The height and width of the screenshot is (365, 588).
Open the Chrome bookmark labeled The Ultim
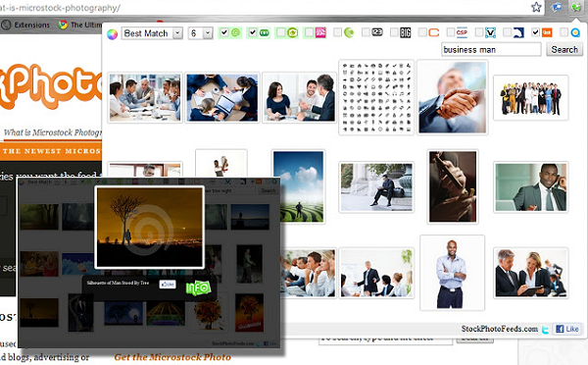coord(79,25)
